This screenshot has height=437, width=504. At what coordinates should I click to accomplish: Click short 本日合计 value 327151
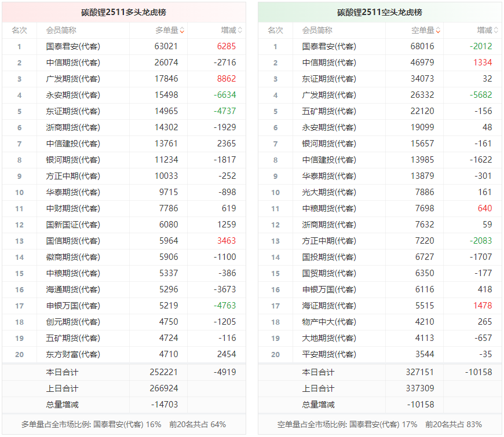tap(420, 372)
